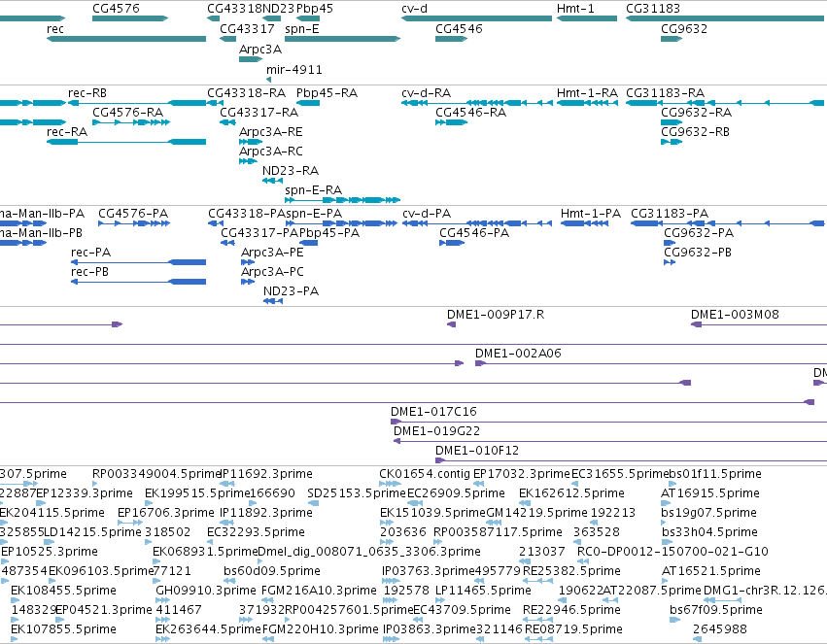Click the CK01654.contig EST label
The height and width of the screenshot is (644, 827).
pos(425,474)
